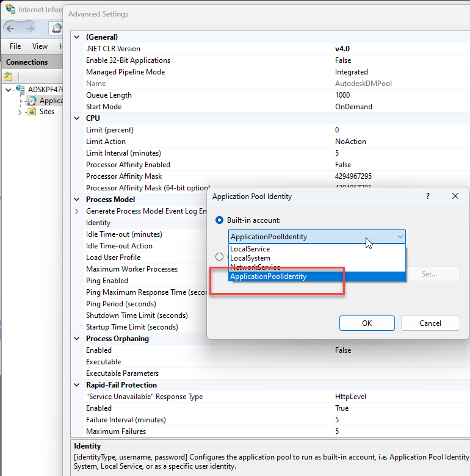This screenshot has height=476, width=470.
Task: Select the Identity property row
Action: click(145, 223)
